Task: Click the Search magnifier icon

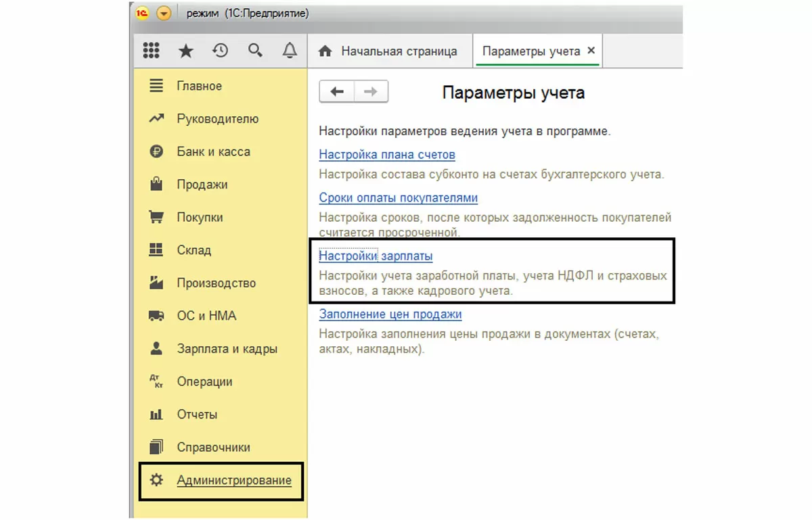Action: (x=255, y=51)
